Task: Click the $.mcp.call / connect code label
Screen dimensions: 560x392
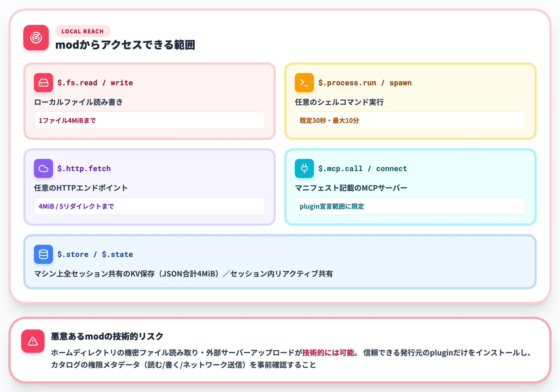Action: [x=363, y=168]
